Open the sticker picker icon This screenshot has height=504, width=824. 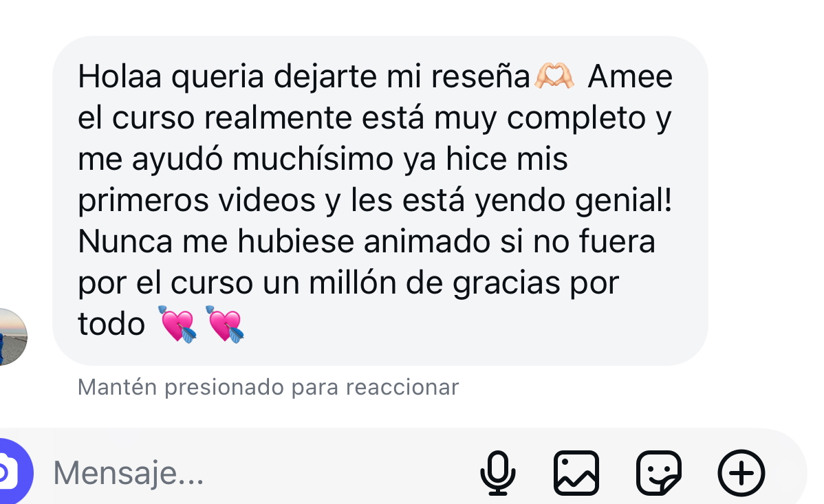pos(659,473)
